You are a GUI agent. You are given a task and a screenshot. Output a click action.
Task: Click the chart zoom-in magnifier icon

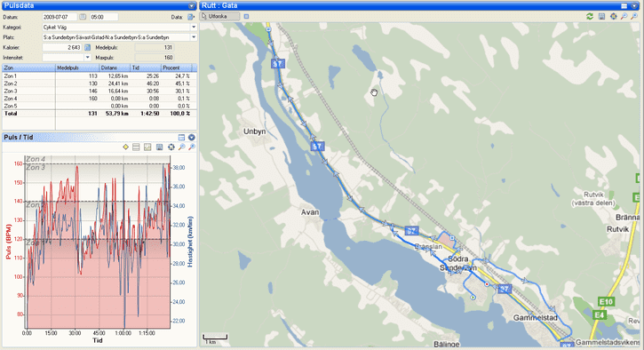(x=181, y=147)
